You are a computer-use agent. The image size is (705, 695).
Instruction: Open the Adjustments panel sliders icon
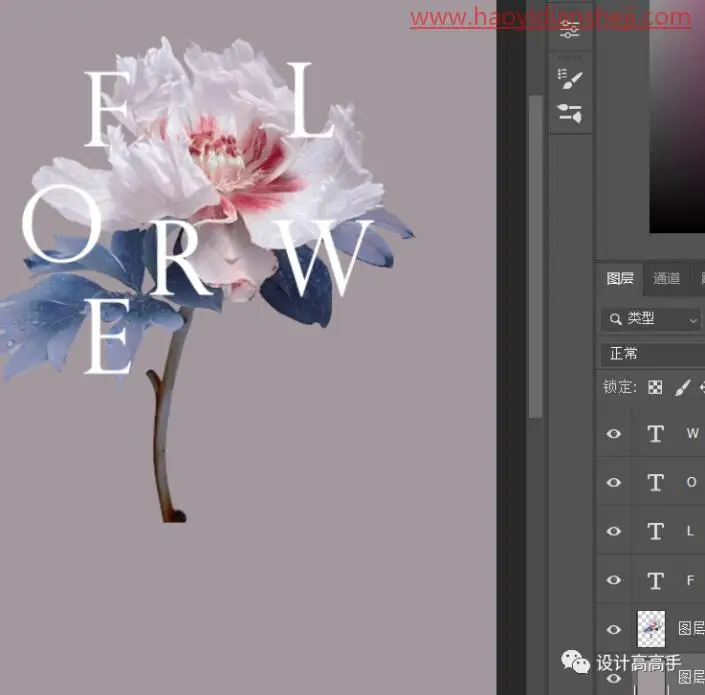pyautogui.click(x=570, y=29)
